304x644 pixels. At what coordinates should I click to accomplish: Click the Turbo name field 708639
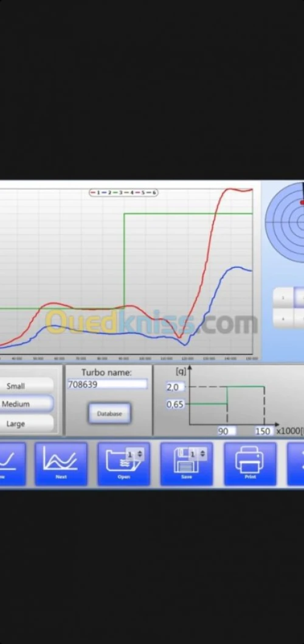[x=108, y=385]
